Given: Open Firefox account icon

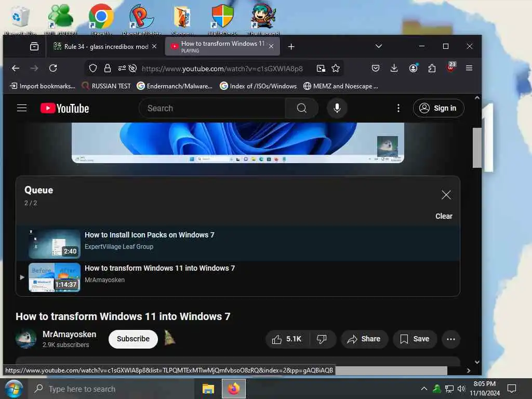Looking at the screenshot, I should pos(413,68).
